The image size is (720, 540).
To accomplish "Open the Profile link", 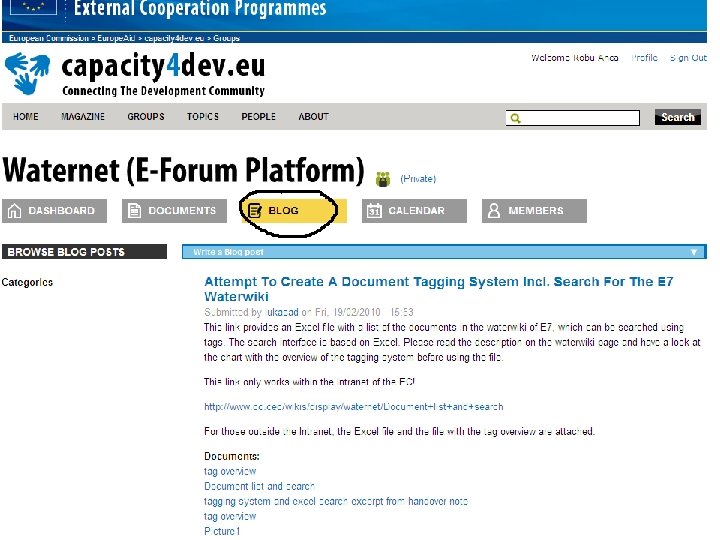I will 644,58.
